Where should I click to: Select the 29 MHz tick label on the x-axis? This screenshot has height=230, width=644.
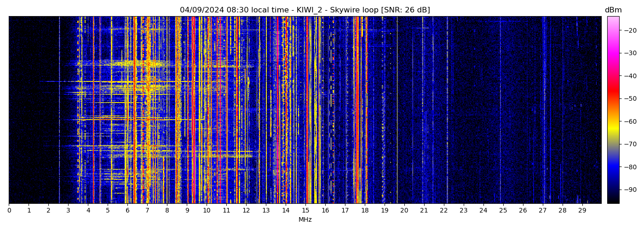(x=582, y=211)
